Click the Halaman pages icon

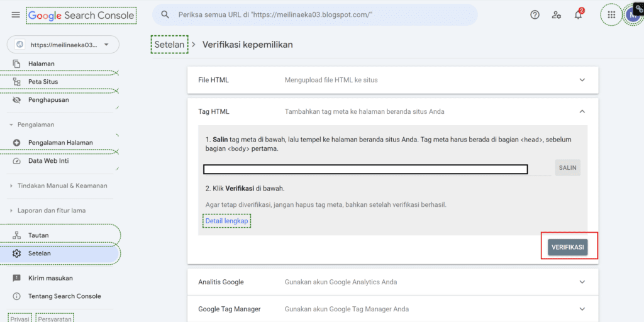16,64
